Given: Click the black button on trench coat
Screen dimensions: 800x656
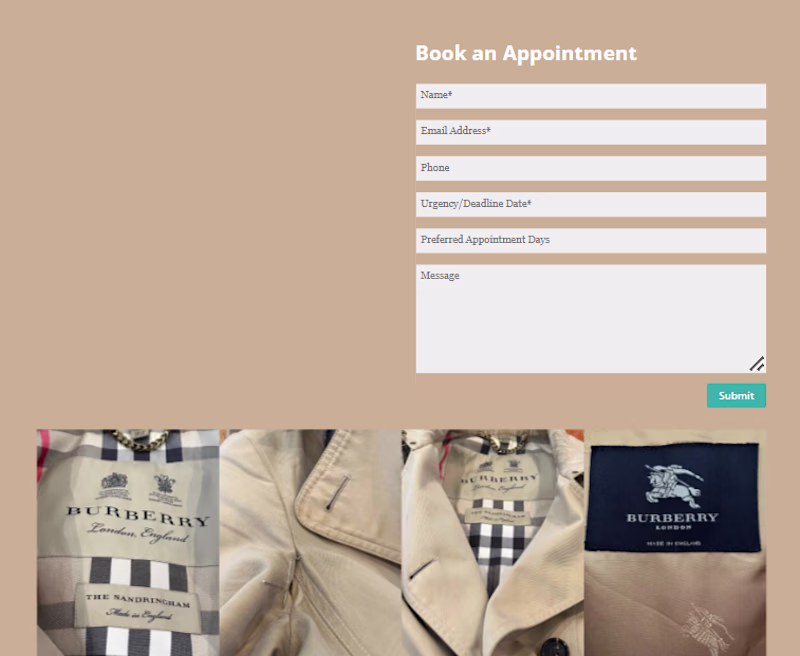Looking at the screenshot, I should (x=555, y=646).
